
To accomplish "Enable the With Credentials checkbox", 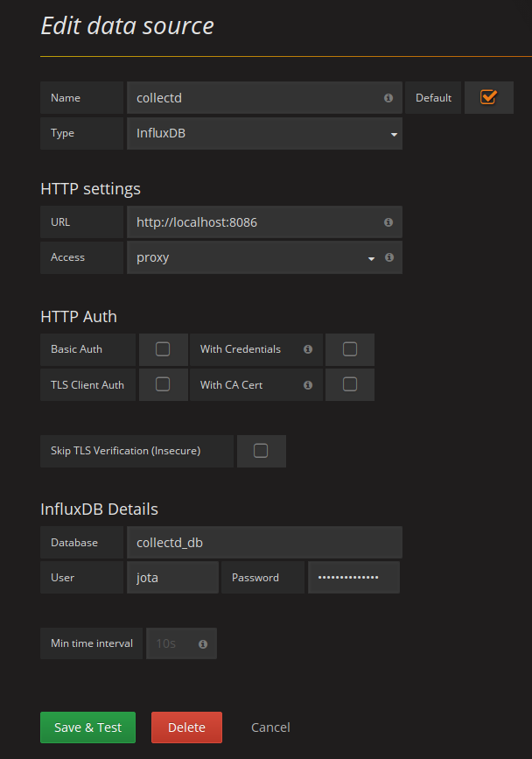I will pos(350,349).
